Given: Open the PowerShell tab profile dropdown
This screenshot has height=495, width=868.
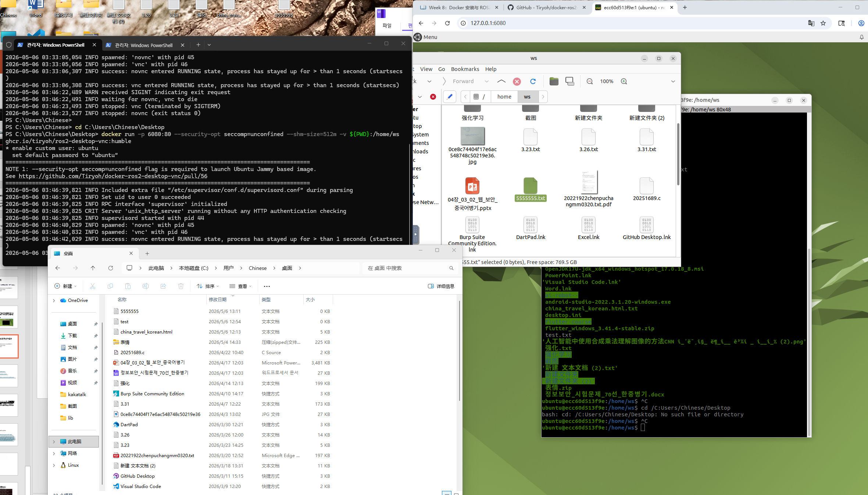Looking at the screenshot, I should tap(209, 45).
